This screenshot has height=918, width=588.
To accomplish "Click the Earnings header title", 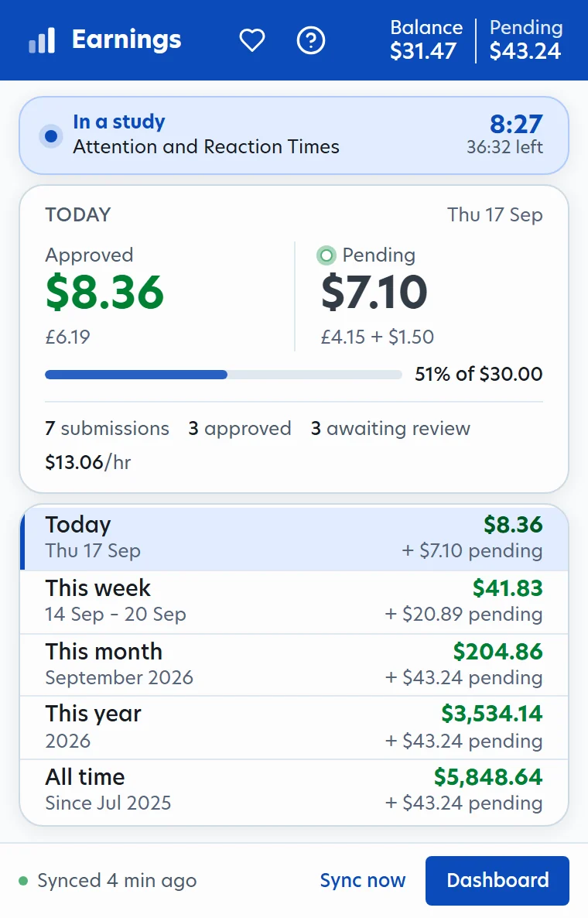I will (x=126, y=39).
